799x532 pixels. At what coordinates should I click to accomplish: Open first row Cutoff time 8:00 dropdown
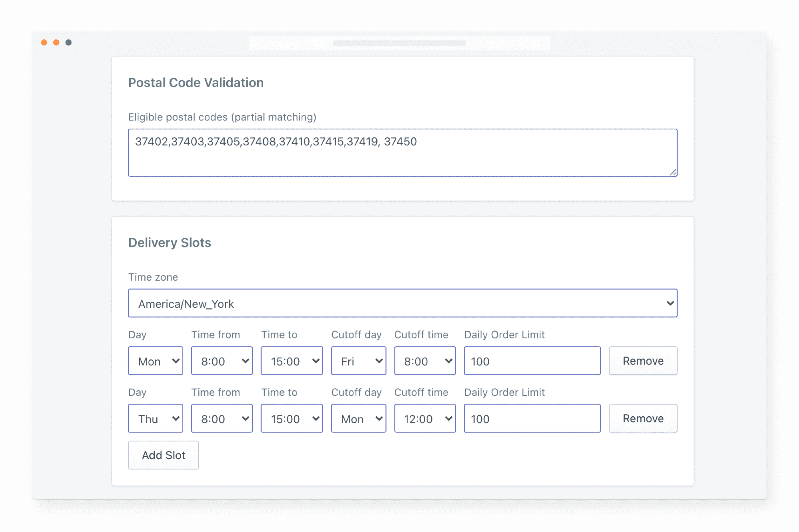[x=425, y=361]
